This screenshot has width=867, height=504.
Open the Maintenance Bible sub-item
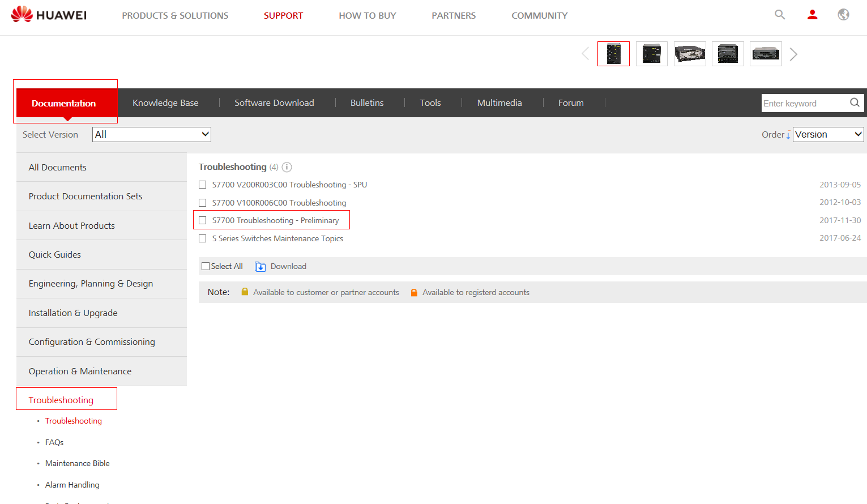click(78, 463)
